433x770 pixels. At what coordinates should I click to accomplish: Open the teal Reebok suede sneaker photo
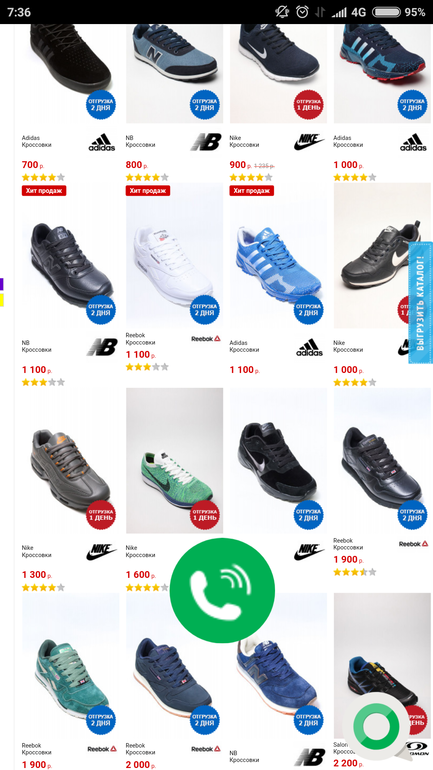coord(71,665)
